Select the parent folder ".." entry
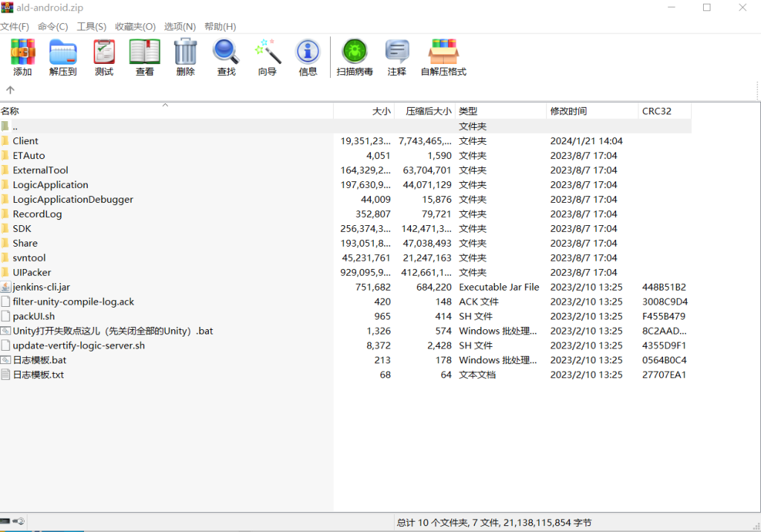This screenshot has height=532, width=761. coord(15,126)
